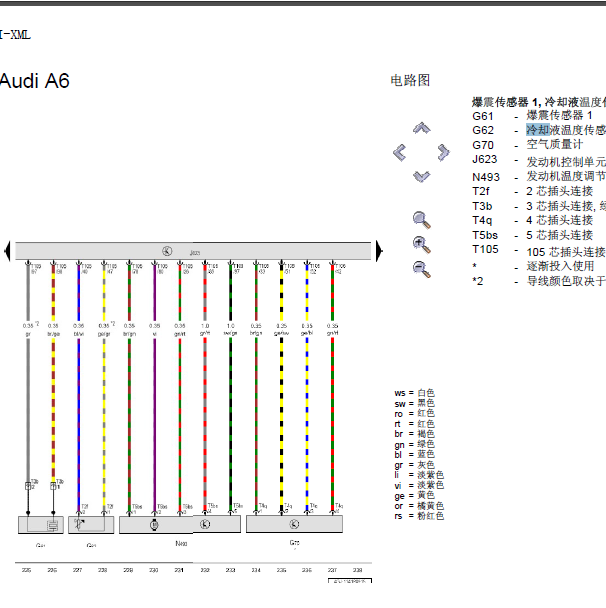
Task: Click the 电路图 heading
Action: click(410, 80)
